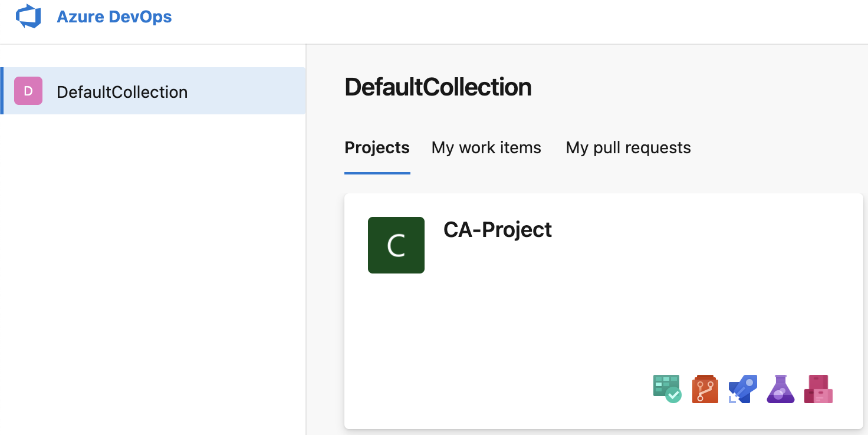Click blank sidebar space below DefaultCollection

(152, 265)
